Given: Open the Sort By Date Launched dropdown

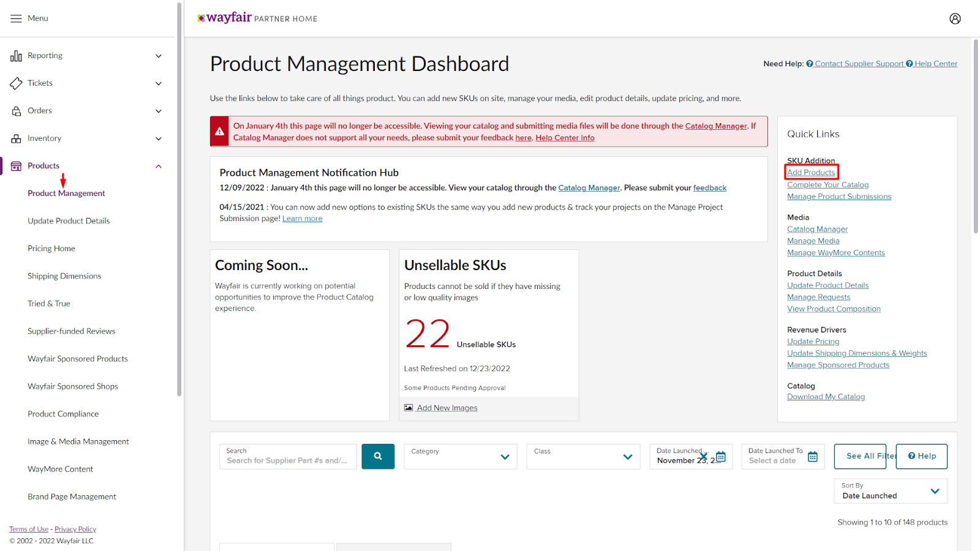Looking at the screenshot, I should [x=891, y=491].
